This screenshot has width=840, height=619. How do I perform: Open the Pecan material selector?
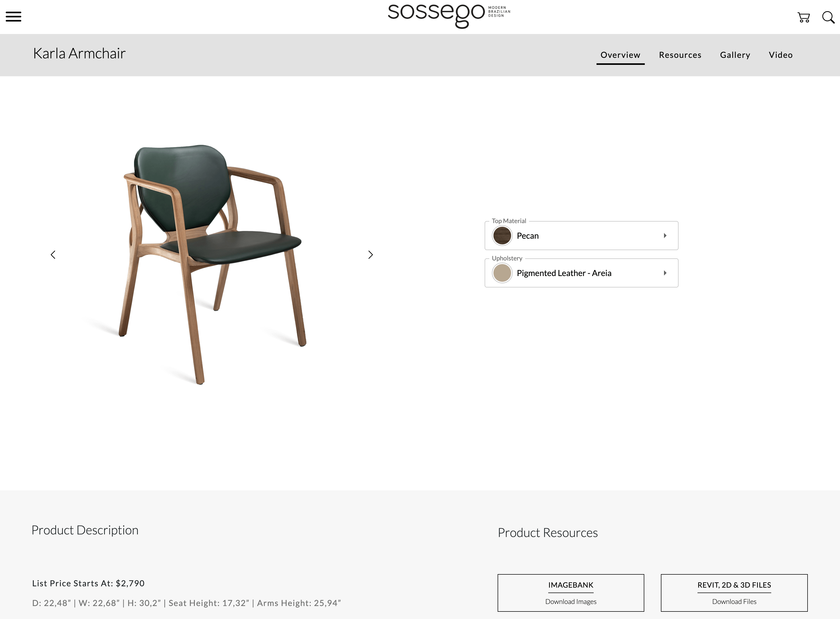[x=581, y=236]
